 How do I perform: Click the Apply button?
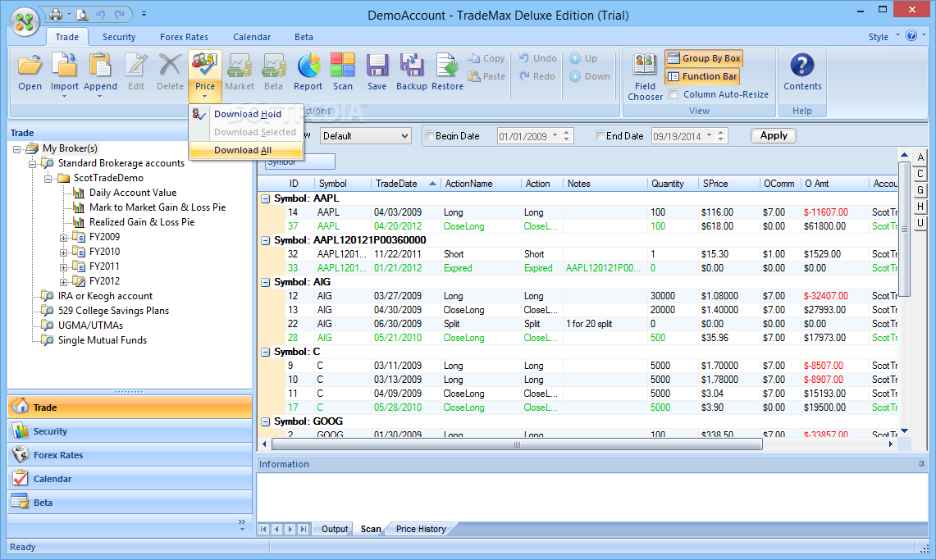(774, 135)
